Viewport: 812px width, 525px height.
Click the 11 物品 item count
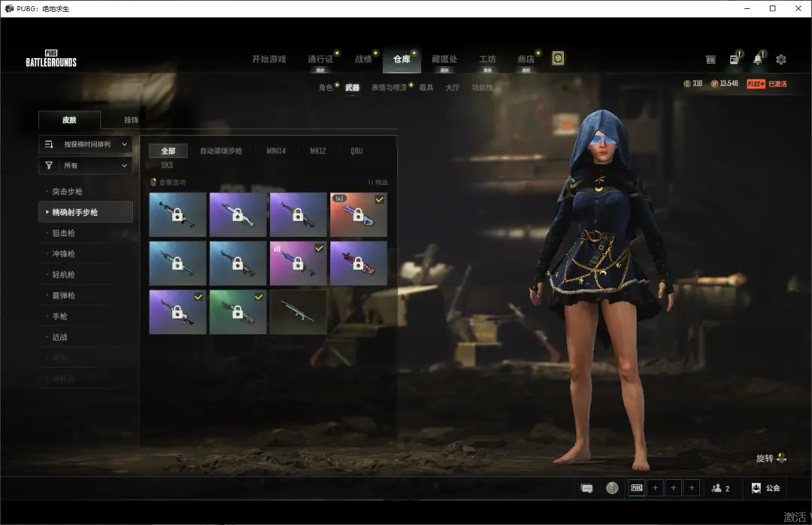click(377, 183)
